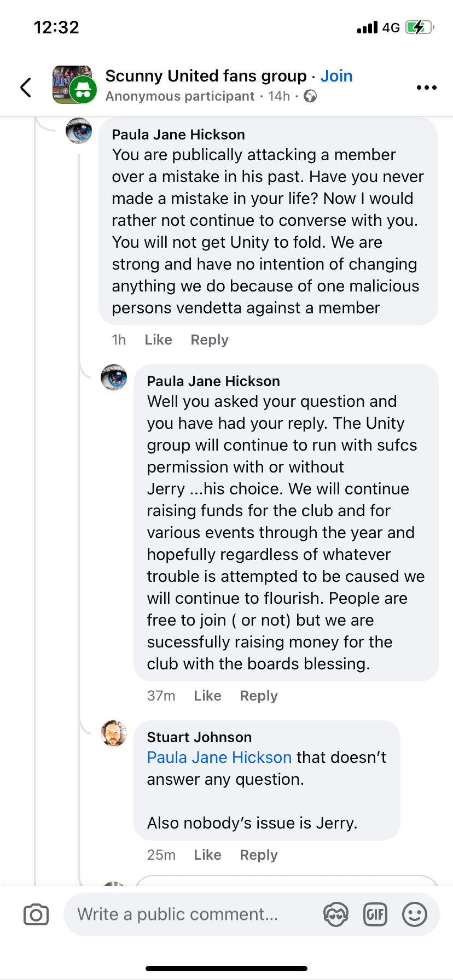Like Stuart Johnson's comment

[x=207, y=855]
